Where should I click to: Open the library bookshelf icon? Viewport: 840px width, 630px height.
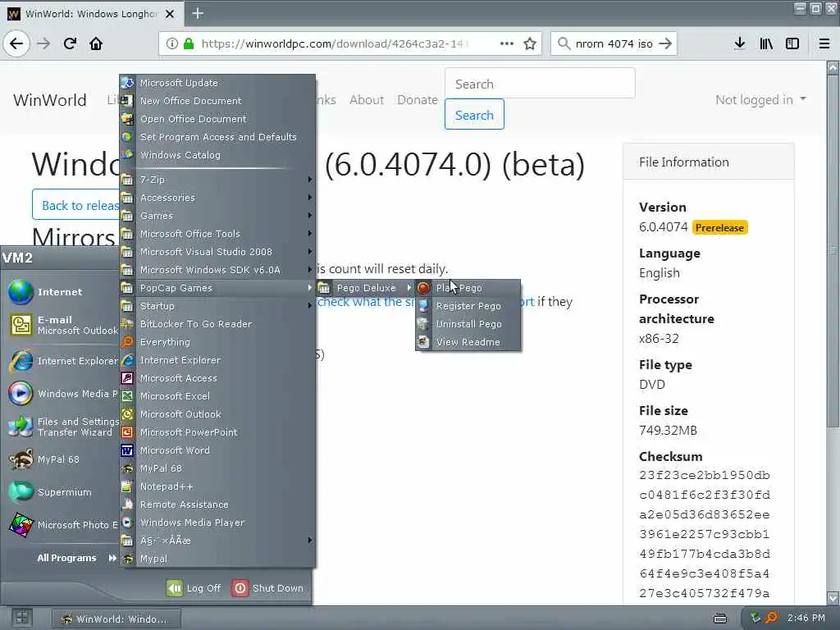point(766,43)
